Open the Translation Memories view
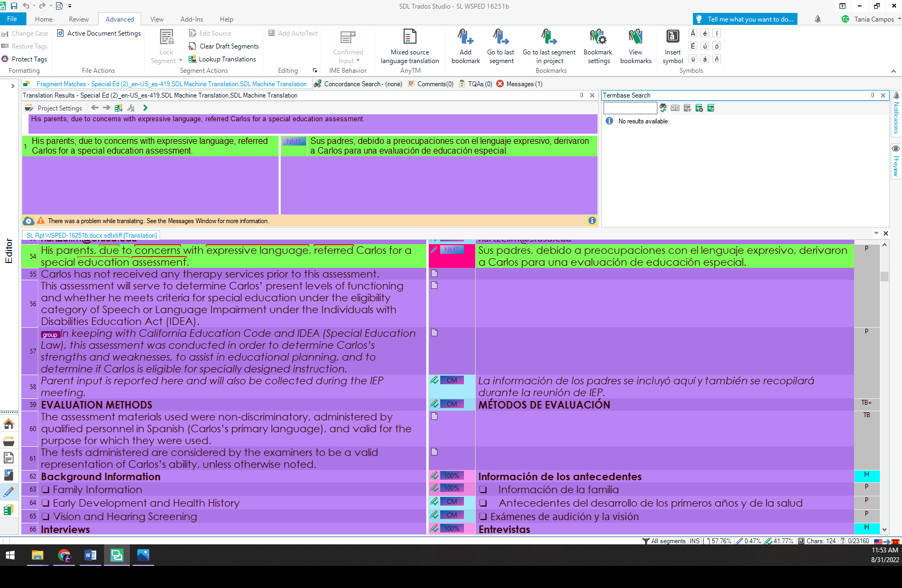This screenshot has height=588, width=902. click(9, 509)
